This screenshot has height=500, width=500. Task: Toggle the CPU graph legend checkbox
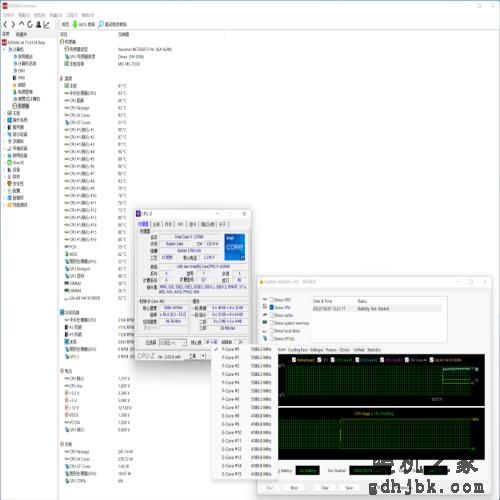coord(319,360)
